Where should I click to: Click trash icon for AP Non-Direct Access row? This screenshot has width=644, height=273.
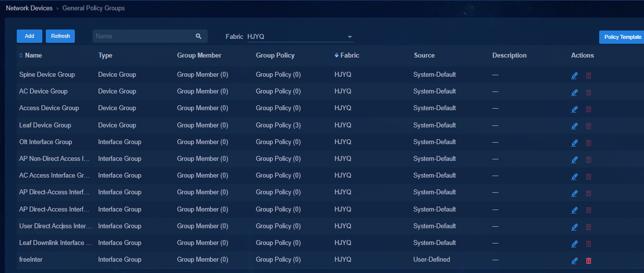click(x=588, y=159)
